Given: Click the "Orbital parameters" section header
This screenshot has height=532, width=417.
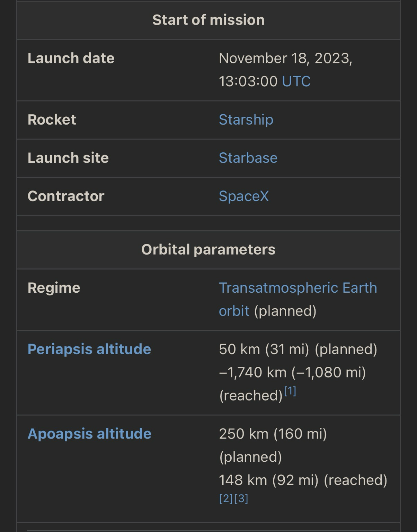Looking at the screenshot, I should tap(208, 250).
